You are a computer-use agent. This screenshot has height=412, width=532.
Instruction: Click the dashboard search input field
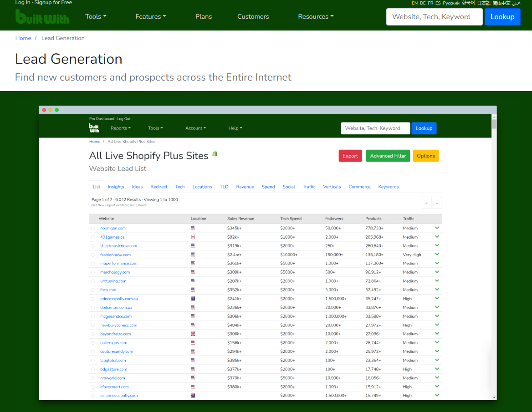tap(375, 128)
